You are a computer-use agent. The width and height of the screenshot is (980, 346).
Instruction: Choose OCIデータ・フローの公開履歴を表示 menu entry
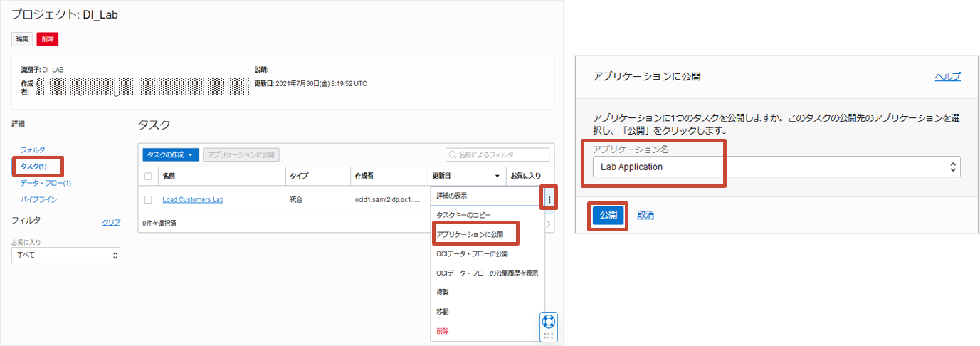tap(488, 273)
